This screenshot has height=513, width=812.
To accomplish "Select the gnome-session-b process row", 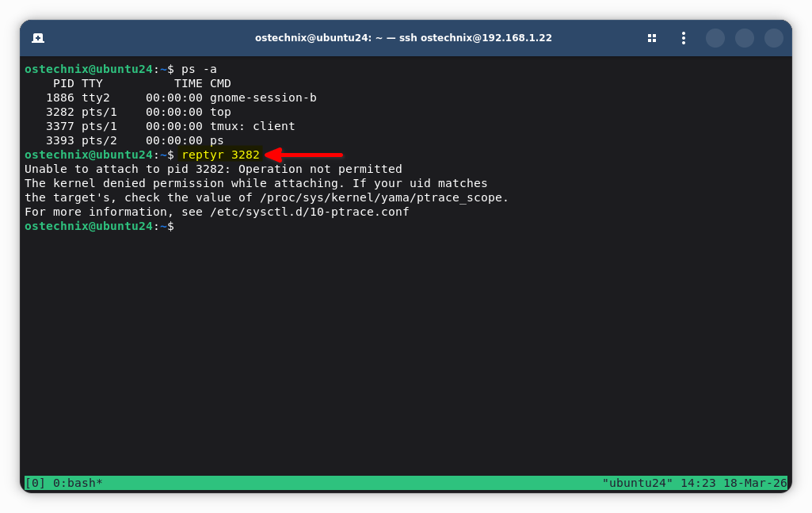I will tap(181, 98).
